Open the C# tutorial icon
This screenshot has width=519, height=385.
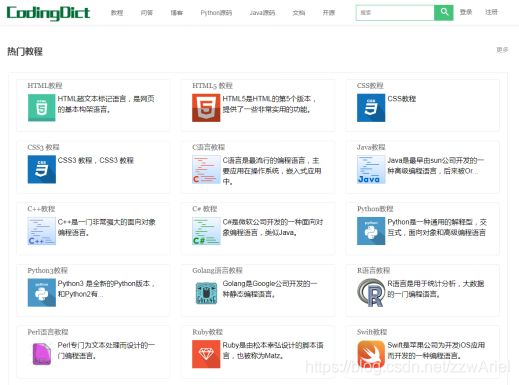206,231
